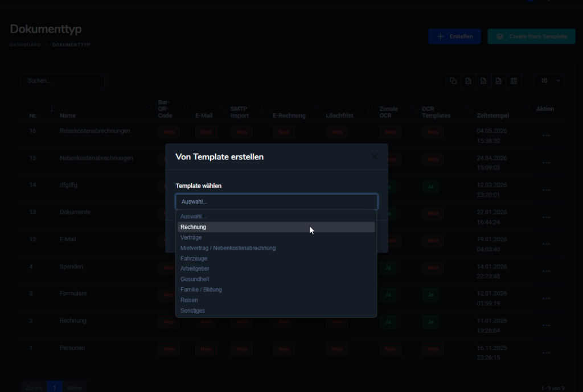The width and height of the screenshot is (583, 392).
Task: Click the dfgdfg name cell
Action: tap(68, 185)
